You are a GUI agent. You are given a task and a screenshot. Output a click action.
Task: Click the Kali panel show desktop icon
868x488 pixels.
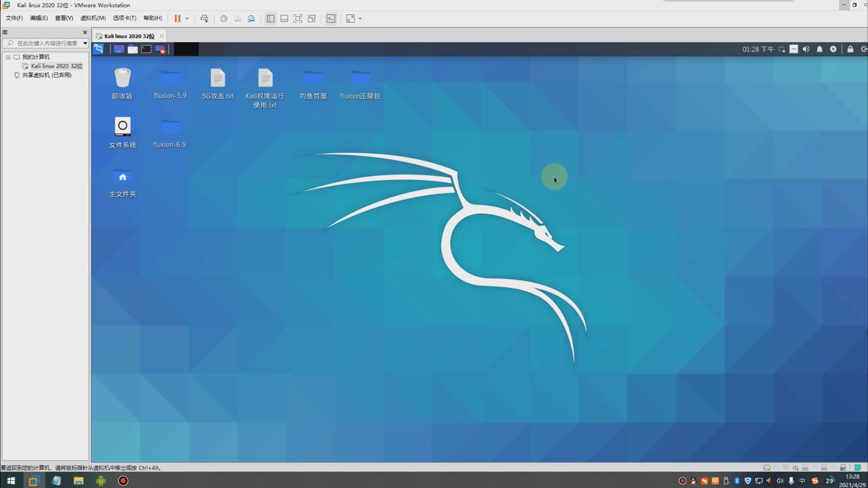(119, 49)
